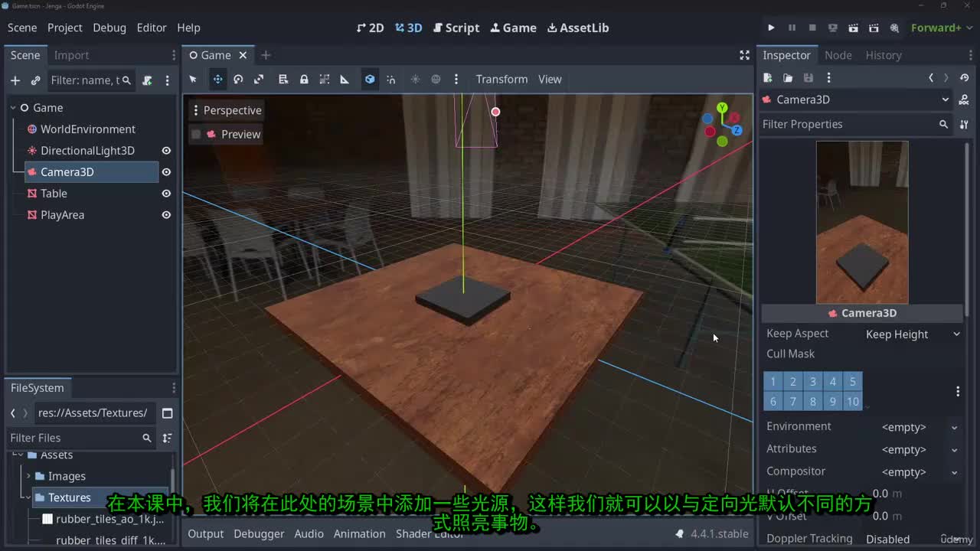
Task: Lock the selected node with padlock icon
Action: coord(304,80)
